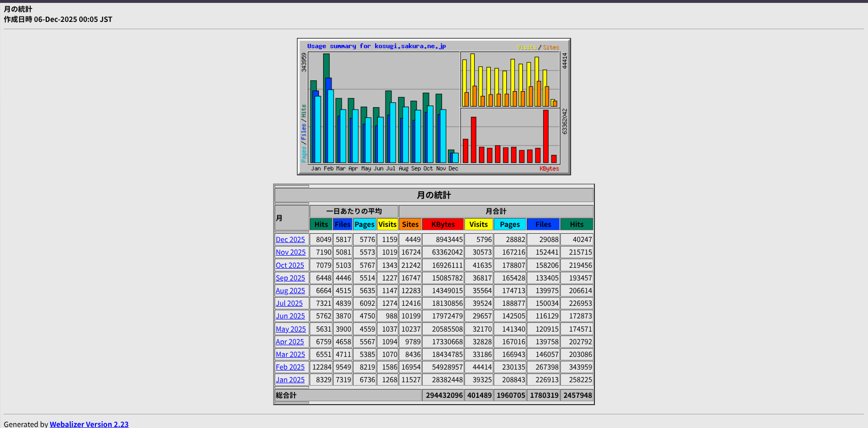Click the orange Sites column header
868x428 pixels.
click(x=410, y=224)
